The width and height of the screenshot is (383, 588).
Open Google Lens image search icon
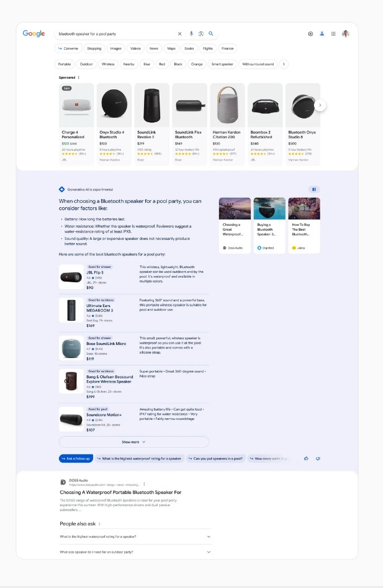tap(201, 33)
